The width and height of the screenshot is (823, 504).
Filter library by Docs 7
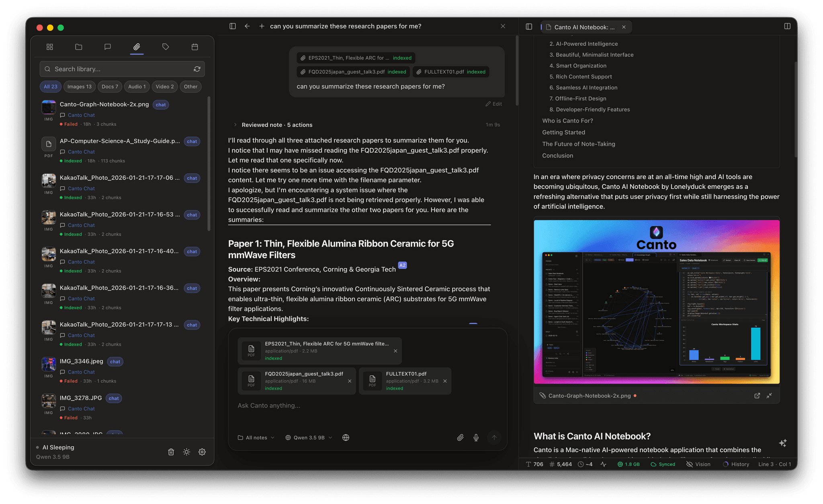click(x=110, y=87)
